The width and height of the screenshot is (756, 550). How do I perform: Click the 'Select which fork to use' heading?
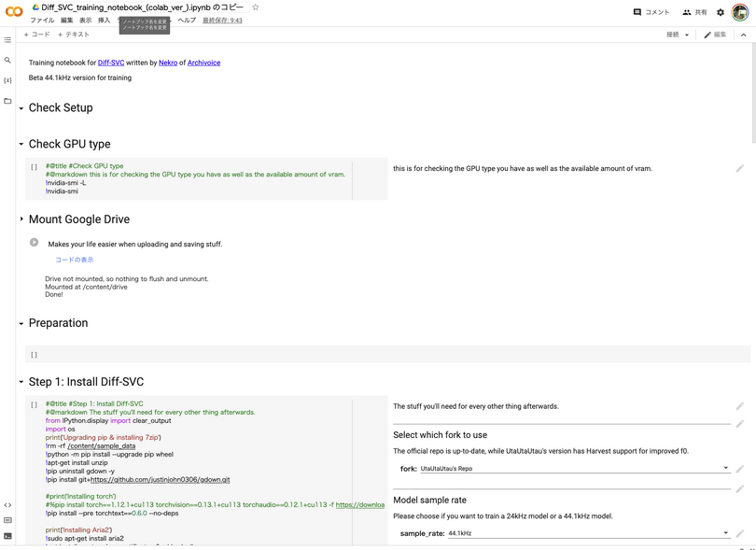click(x=441, y=435)
